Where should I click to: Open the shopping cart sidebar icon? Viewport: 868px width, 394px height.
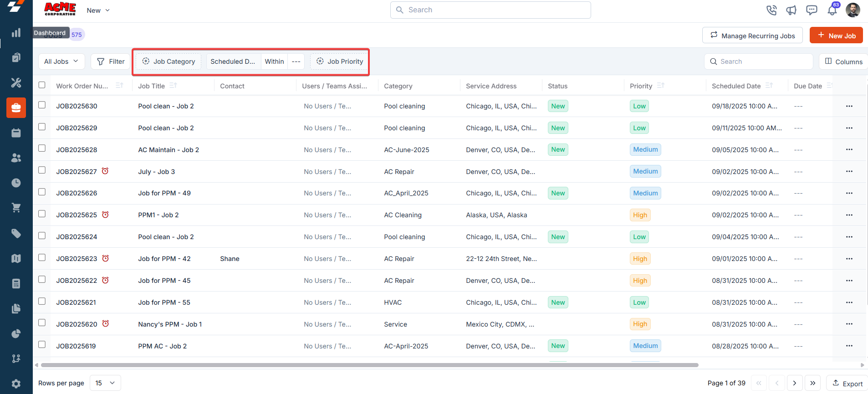tap(16, 208)
